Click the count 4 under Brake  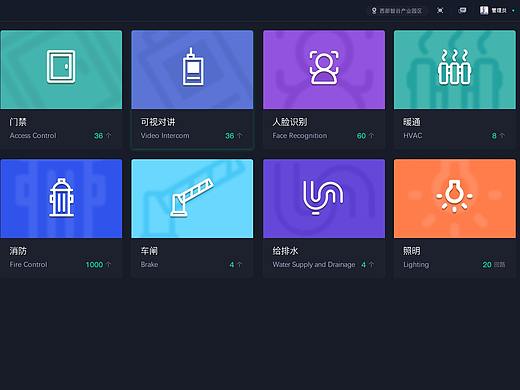pos(231,265)
